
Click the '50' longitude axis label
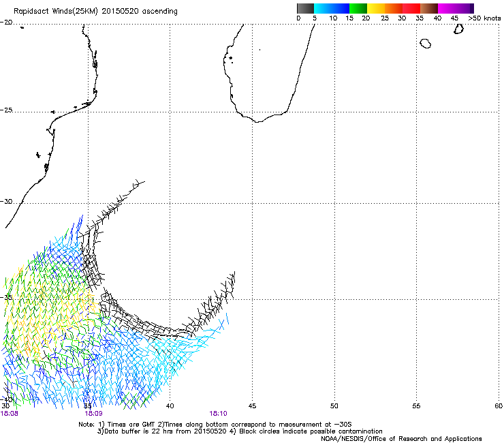[x=334, y=406]
